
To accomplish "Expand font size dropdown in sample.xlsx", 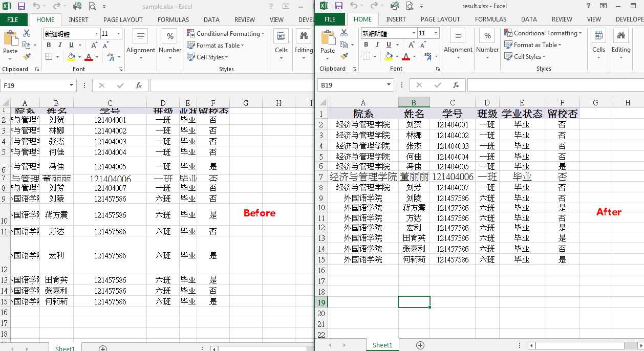I will [119, 34].
